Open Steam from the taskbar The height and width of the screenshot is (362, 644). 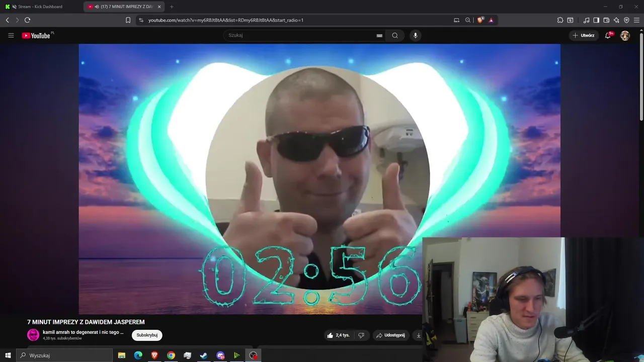click(x=204, y=355)
